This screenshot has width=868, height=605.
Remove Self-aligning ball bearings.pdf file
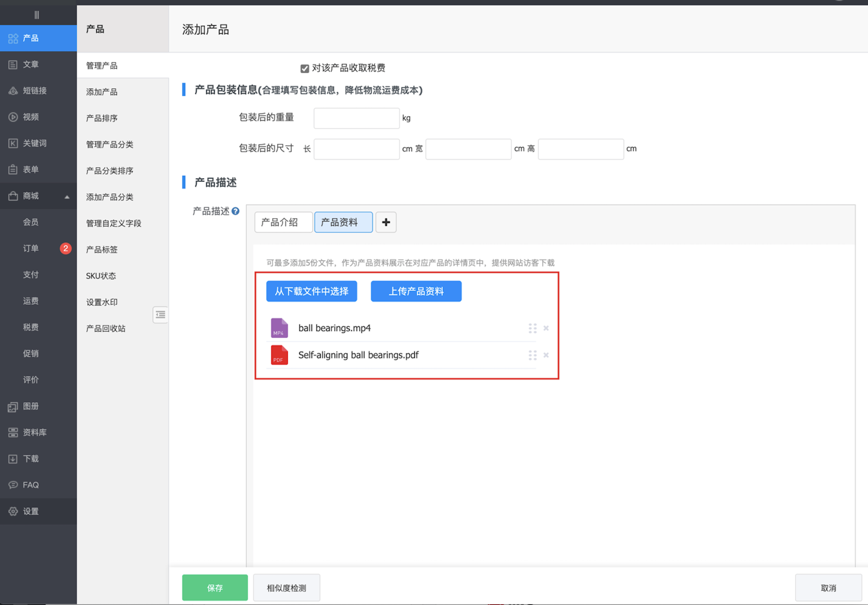coord(546,355)
